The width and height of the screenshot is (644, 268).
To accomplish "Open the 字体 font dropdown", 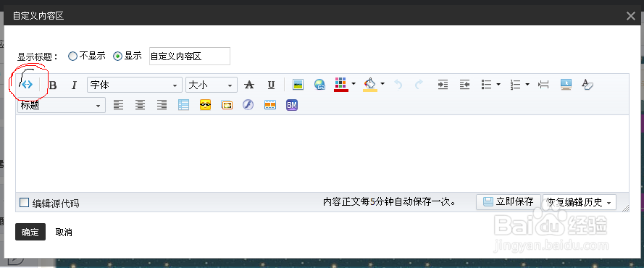I will pos(135,85).
